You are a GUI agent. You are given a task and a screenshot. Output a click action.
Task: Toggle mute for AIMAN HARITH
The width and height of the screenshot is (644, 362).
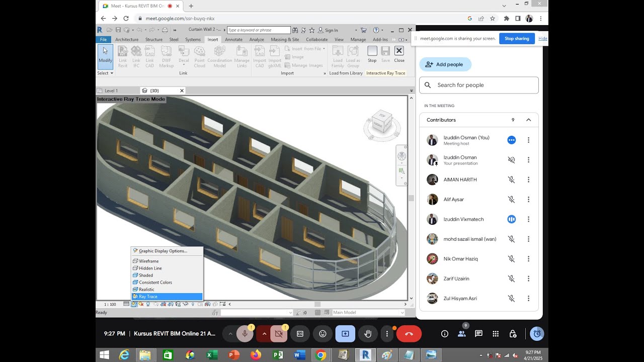pos(511,179)
